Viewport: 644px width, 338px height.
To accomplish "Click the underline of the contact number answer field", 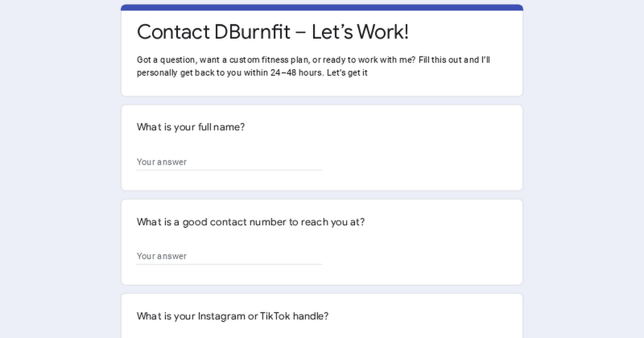I will click(x=229, y=264).
